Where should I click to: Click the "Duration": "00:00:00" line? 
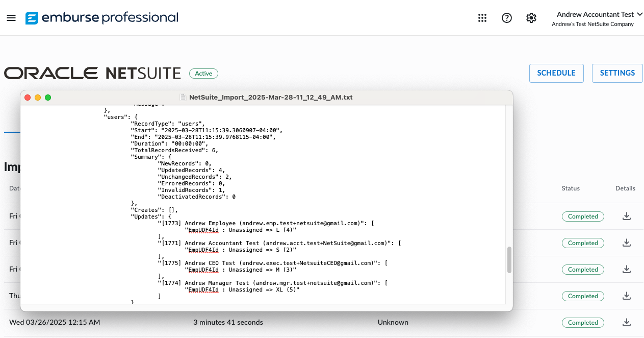click(169, 143)
